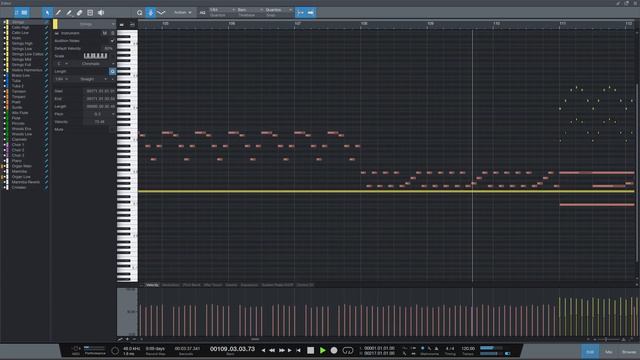Image resolution: width=640 pixels, height=360 pixels.
Task: Click the Length Q quantize button in the inspector
Action: pyautogui.click(x=112, y=71)
